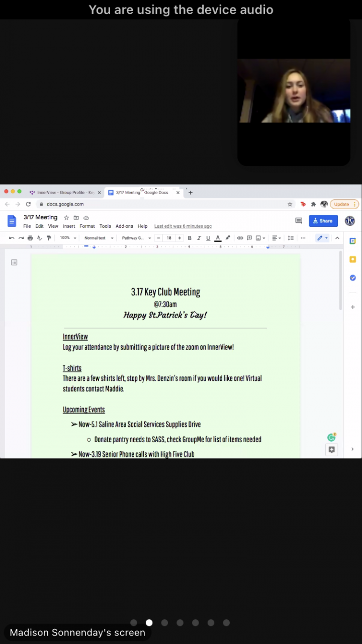This screenshot has height=644, width=362.
Task: Click the blue Share button
Action: (323, 221)
